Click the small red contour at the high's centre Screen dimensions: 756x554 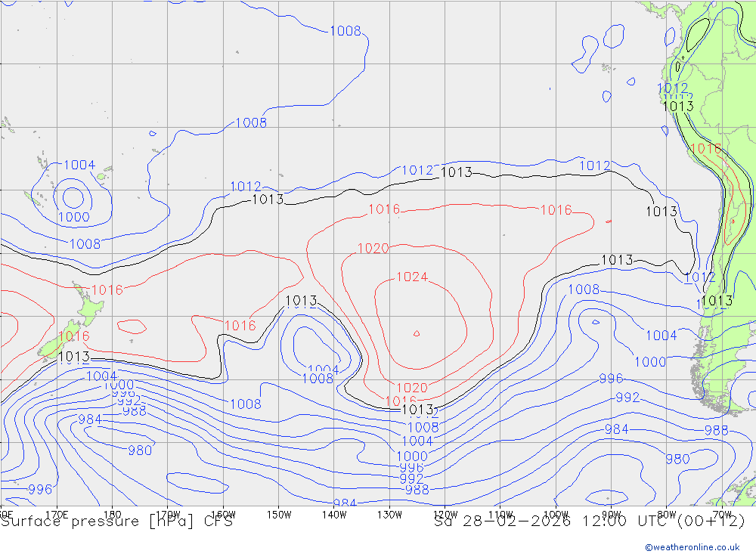417,333
